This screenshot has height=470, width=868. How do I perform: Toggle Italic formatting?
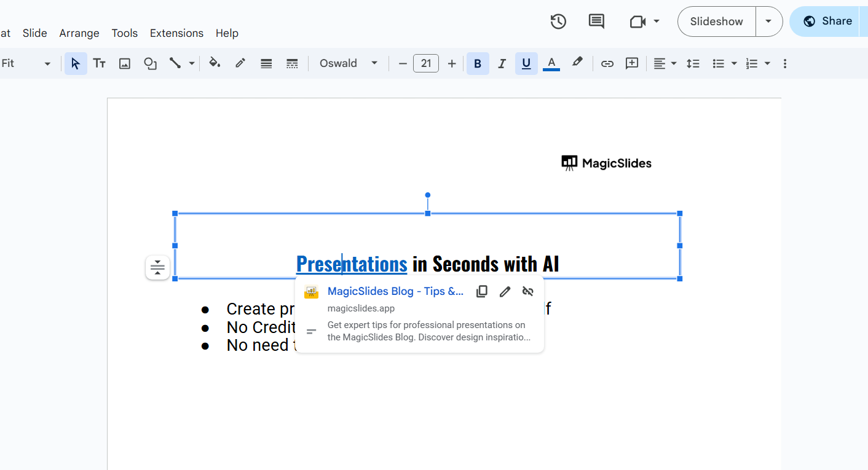point(502,63)
